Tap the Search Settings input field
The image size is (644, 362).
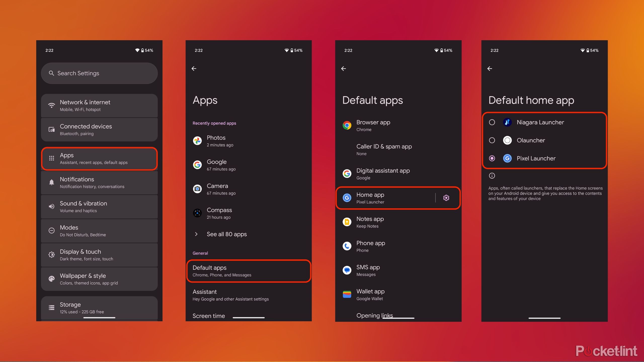click(x=101, y=73)
